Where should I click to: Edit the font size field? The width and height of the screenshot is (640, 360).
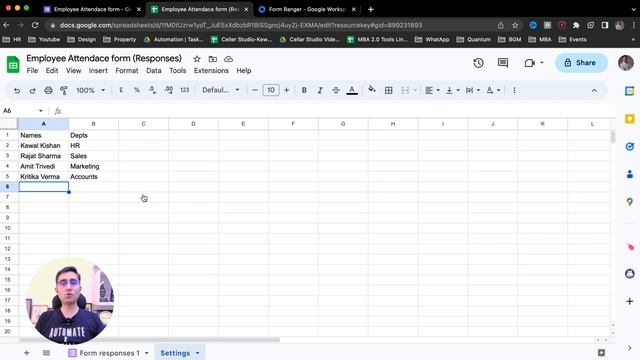pyautogui.click(x=271, y=90)
